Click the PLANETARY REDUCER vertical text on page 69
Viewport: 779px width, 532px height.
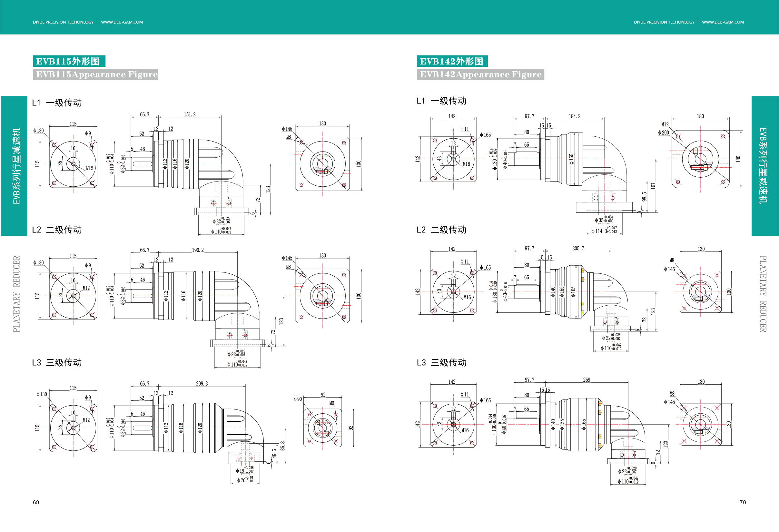16,294
